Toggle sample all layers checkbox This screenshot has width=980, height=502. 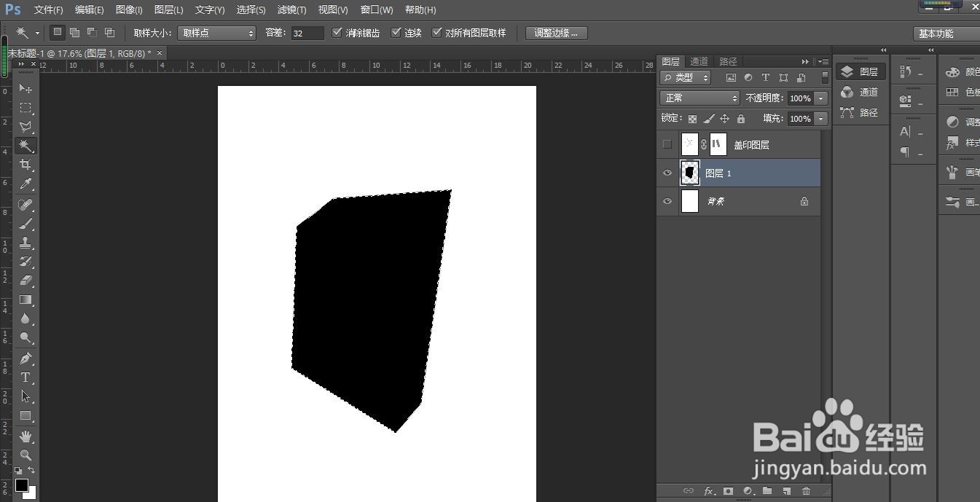tap(437, 33)
